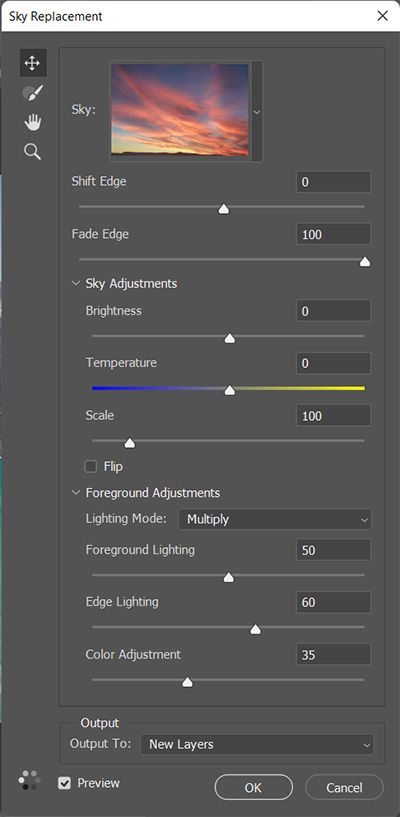Open the Sky preset picker arrow
This screenshot has width=400, height=817.
[257, 111]
